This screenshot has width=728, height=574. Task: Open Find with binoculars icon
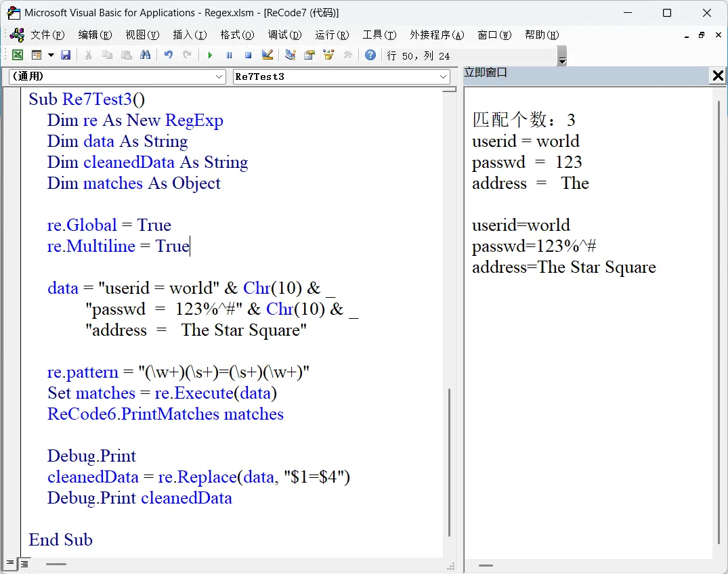(x=146, y=56)
